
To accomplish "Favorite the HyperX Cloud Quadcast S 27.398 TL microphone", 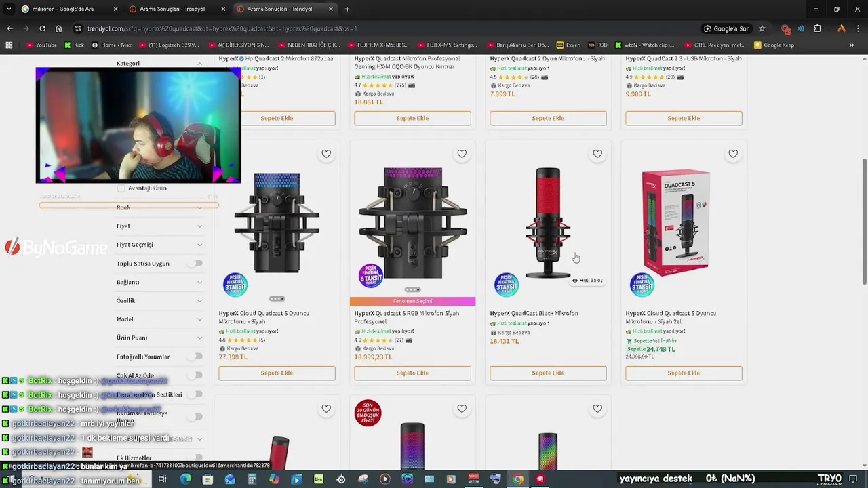I will coord(326,154).
